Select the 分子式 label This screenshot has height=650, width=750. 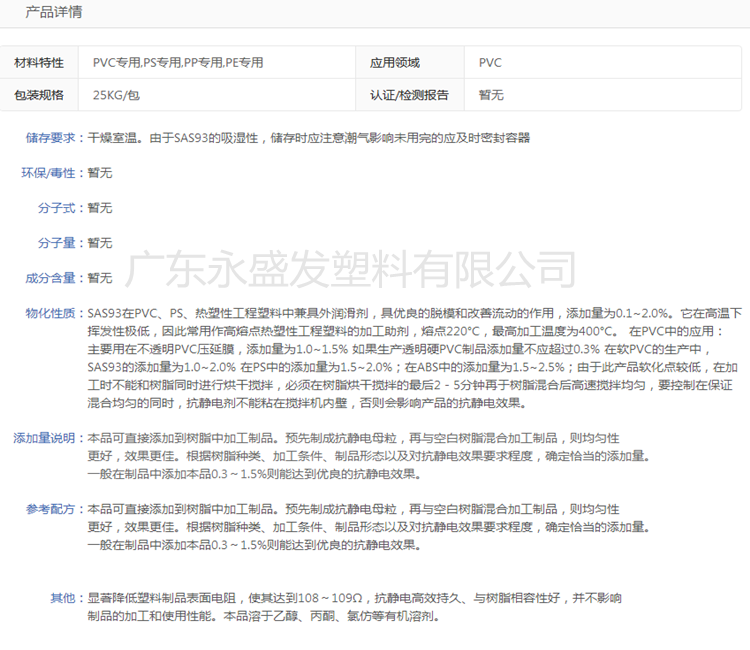(58, 208)
